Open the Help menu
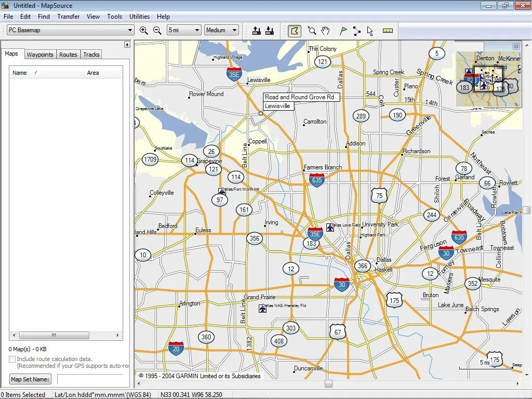Screen dimensions: 532x399 click(x=163, y=17)
